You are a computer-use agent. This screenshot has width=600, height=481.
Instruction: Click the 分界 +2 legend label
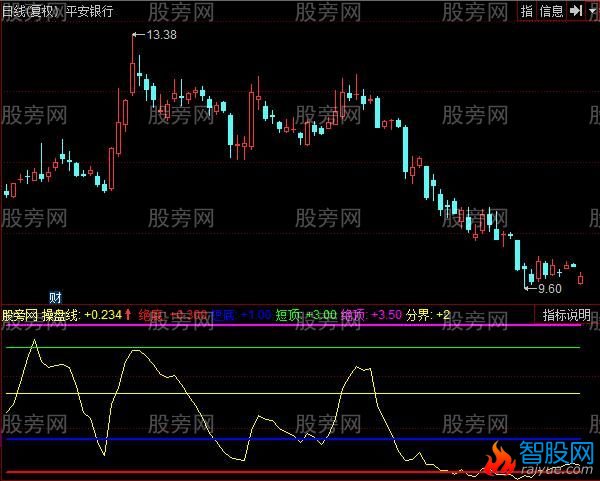(428, 315)
